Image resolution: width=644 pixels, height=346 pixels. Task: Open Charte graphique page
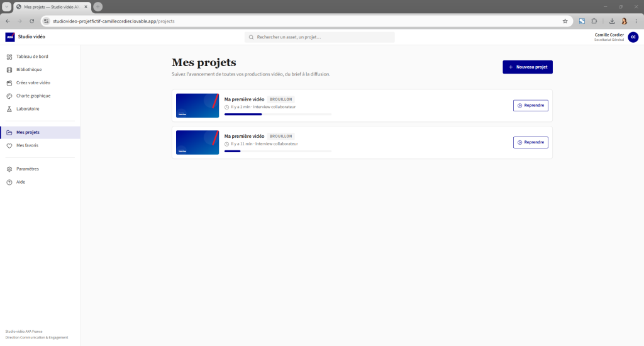click(x=40, y=96)
